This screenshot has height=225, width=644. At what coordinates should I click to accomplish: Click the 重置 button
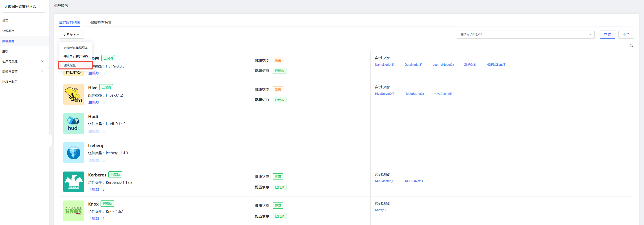pos(626,35)
